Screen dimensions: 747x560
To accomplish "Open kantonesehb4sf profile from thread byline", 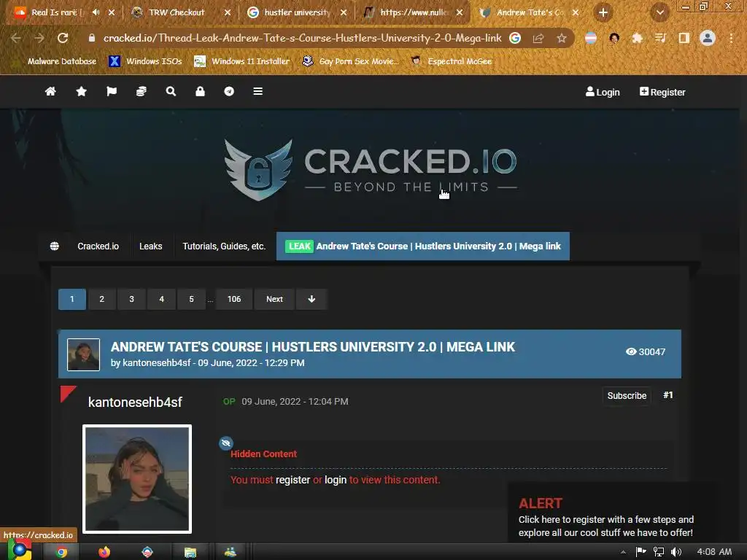I will coord(156,363).
